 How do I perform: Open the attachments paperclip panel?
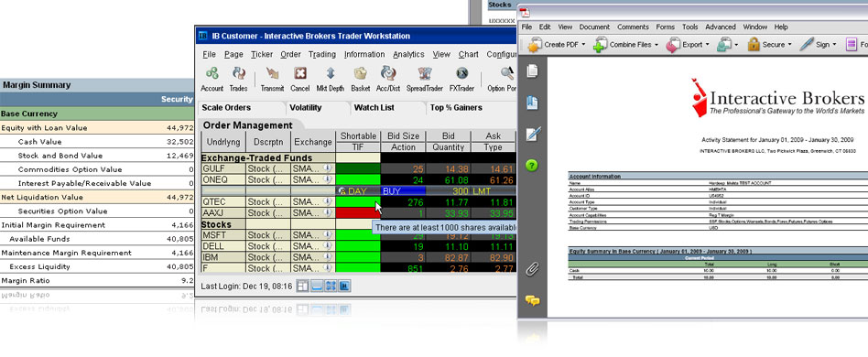pyautogui.click(x=532, y=269)
